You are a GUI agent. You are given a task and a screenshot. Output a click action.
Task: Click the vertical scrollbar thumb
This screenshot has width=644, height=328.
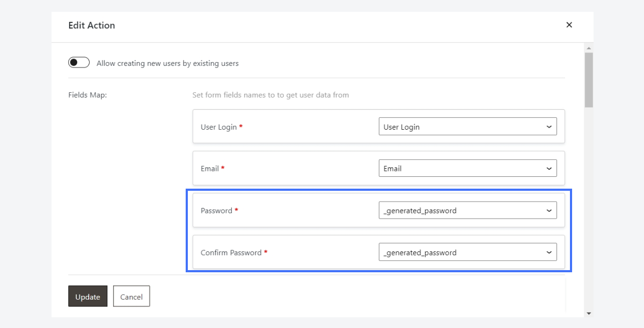(x=589, y=79)
